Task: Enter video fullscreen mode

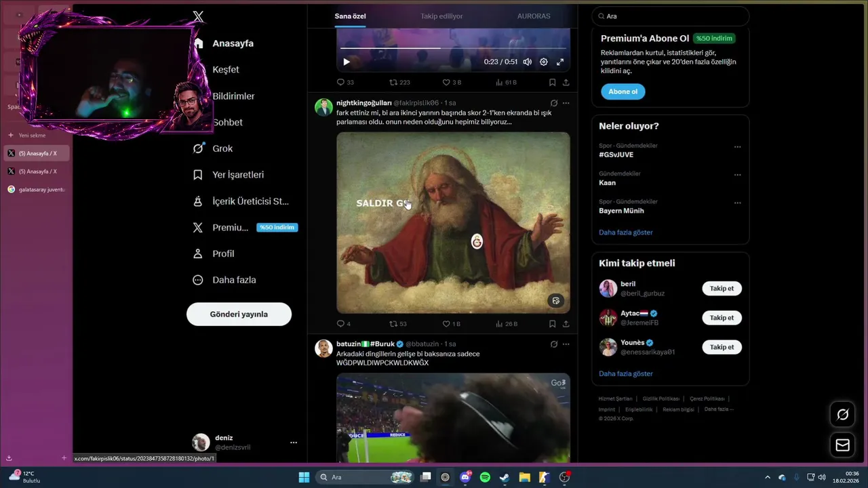Action: (x=560, y=62)
